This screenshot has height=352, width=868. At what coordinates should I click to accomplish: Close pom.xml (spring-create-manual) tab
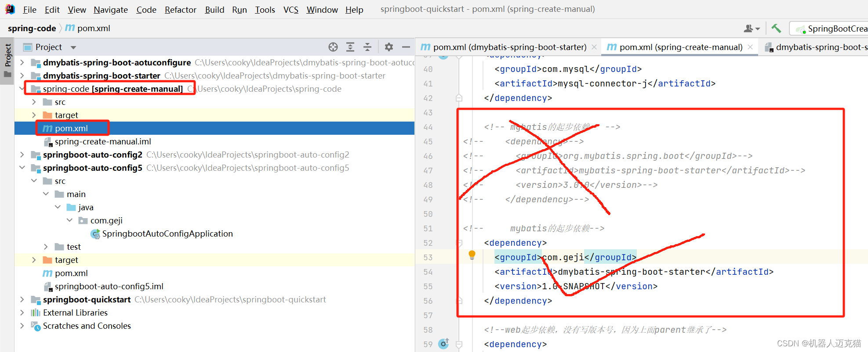(750, 47)
